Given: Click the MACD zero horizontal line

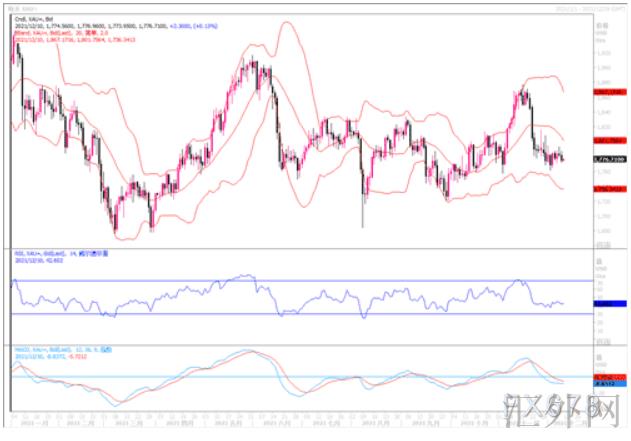Looking at the screenshot, I should pyautogui.click(x=300, y=378).
